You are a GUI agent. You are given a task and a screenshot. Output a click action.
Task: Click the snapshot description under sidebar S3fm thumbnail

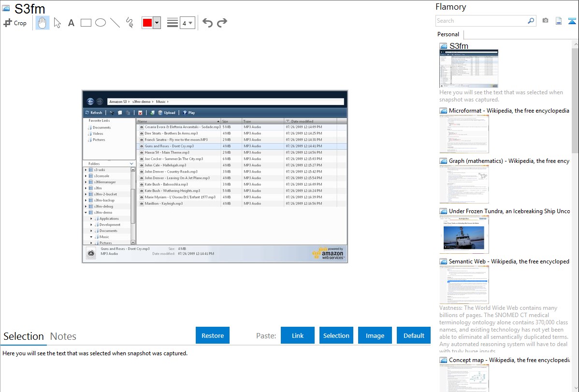coord(501,96)
